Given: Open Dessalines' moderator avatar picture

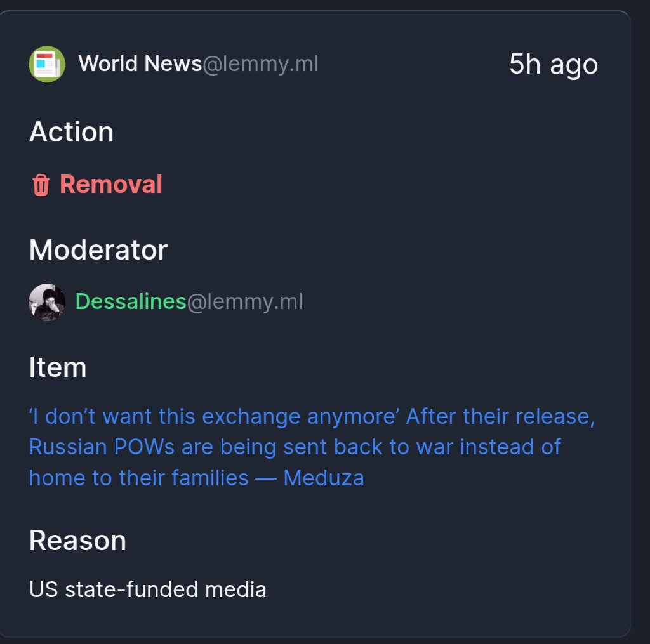Looking at the screenshot, I should click(x=47, y=302).
